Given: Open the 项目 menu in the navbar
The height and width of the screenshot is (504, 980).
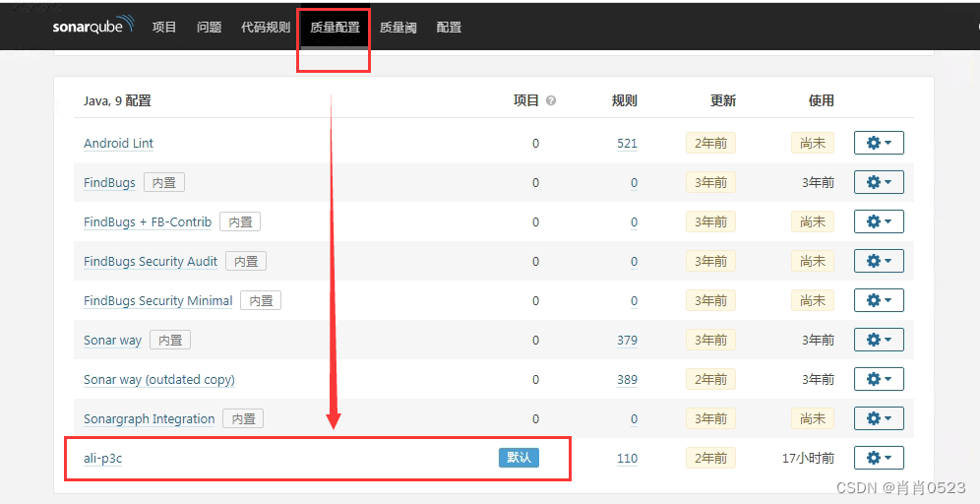Looking at the screenshot, I should pyautogui.click(x=164, y=28).
